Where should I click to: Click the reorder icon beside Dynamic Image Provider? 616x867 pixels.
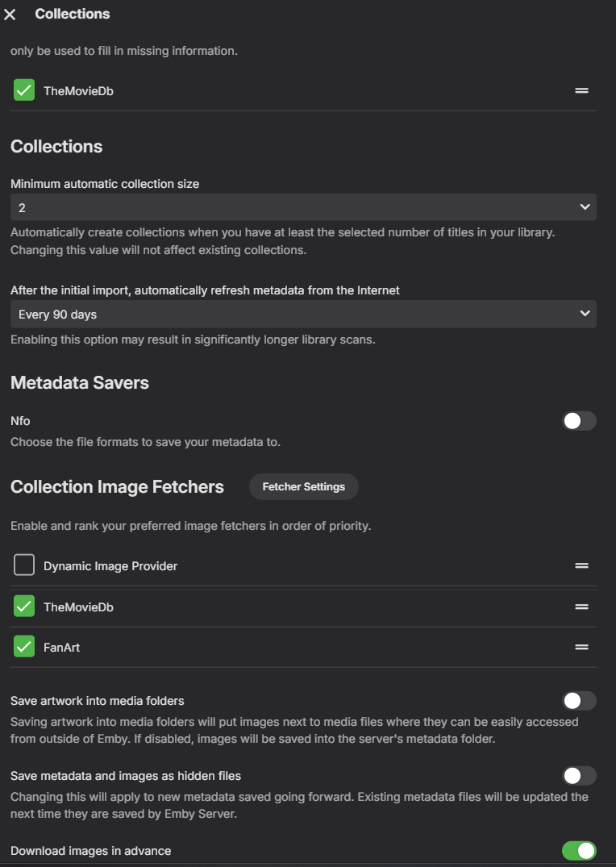581,565
